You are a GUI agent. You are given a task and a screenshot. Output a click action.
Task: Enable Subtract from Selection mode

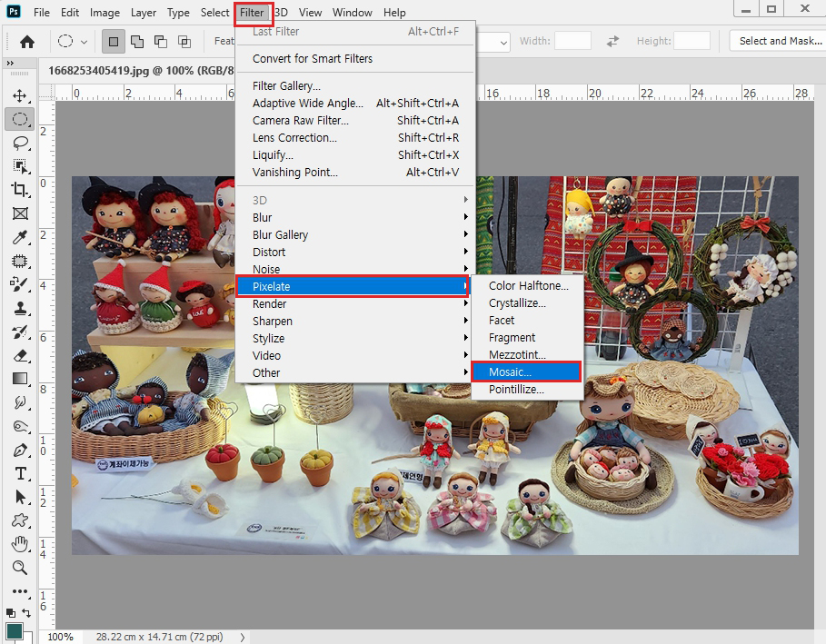pos(161,42)
